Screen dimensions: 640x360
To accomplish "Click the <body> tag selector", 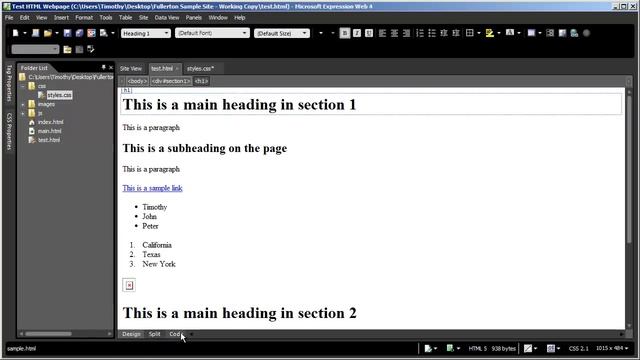I will coord(137,81).
